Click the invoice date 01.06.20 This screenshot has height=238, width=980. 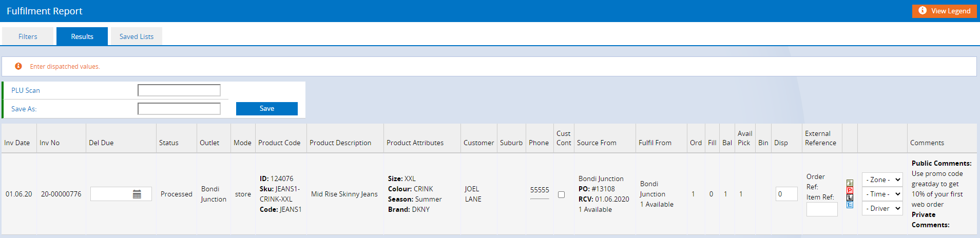[x=18, y=194]
